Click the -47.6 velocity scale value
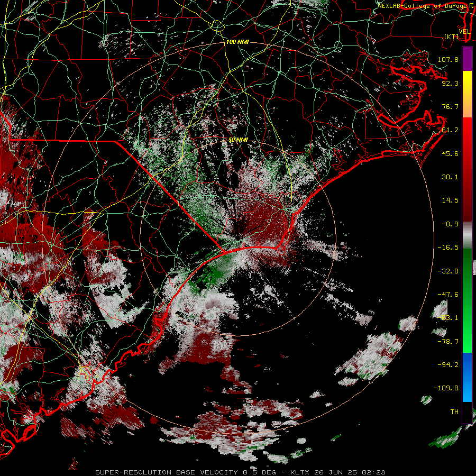The height and width of the screenshot is (476, 476). click(x=448, y=295)
